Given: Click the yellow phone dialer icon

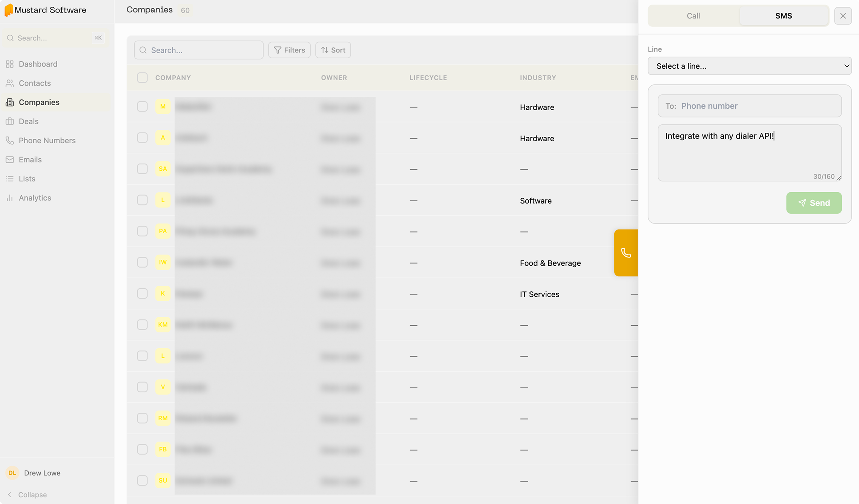Looking at the screenshot, I should pyautogui.click(x=626, y=253).
